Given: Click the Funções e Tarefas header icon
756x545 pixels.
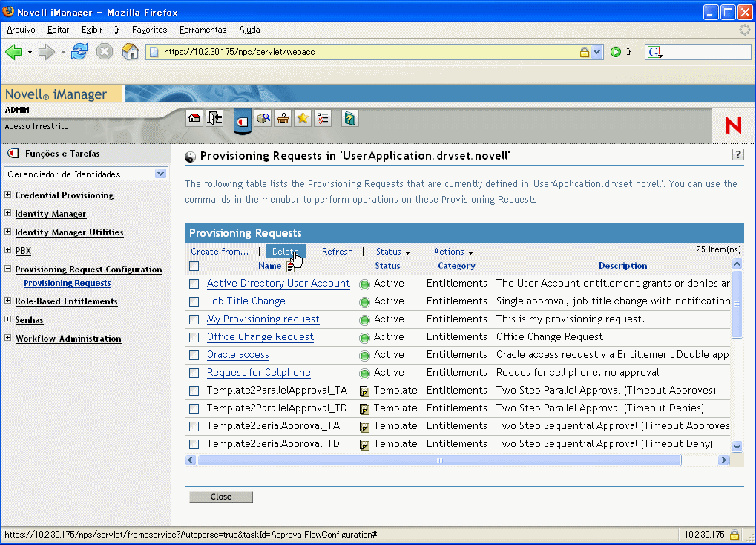Looking at the screenshot, I should coord(13,154).
